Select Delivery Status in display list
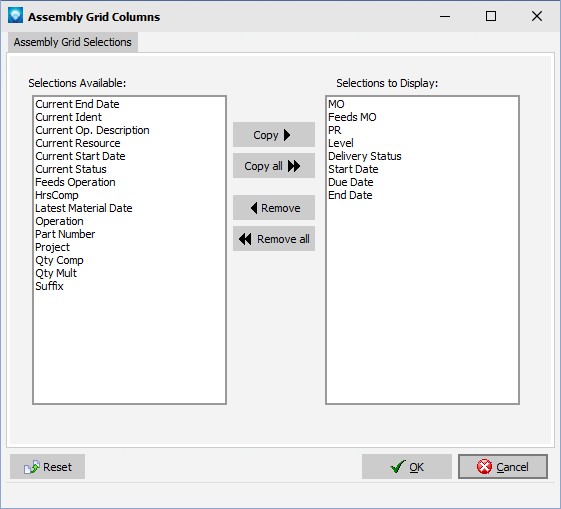 (x=365, y=156)
